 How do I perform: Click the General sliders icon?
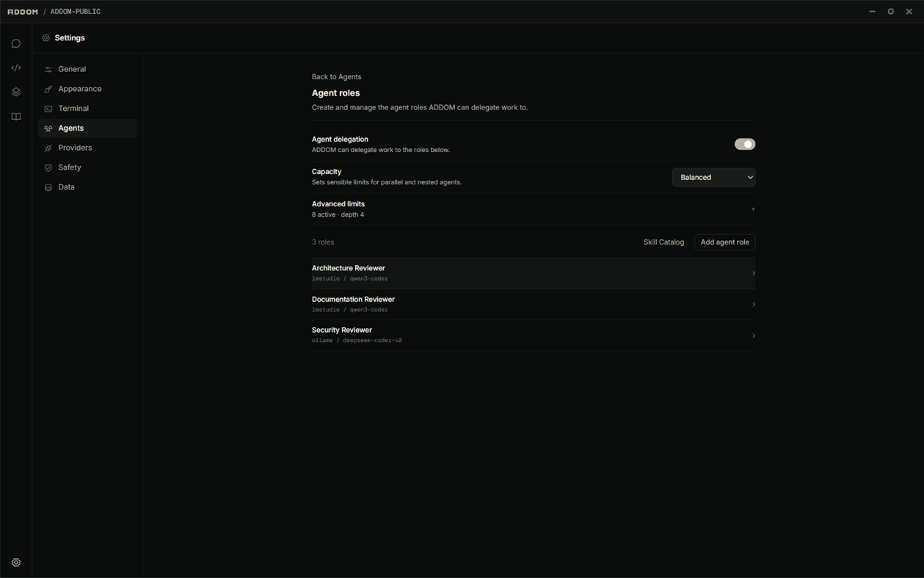[48, 69]
